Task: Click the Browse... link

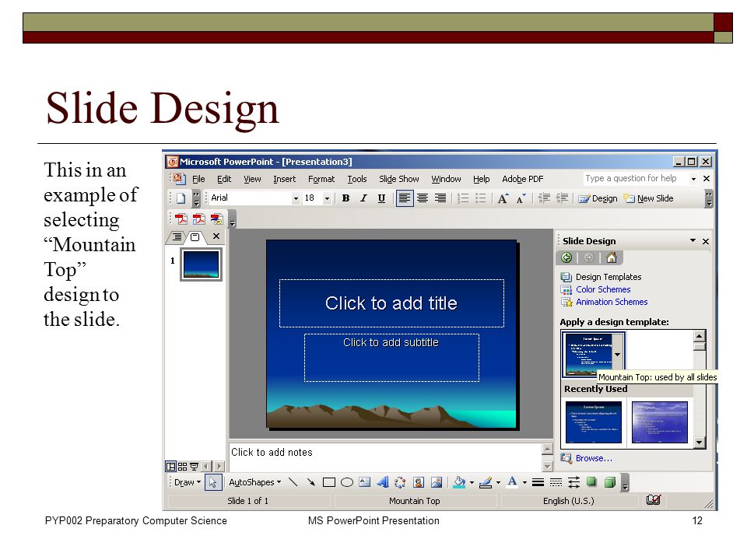Action: 594,458
